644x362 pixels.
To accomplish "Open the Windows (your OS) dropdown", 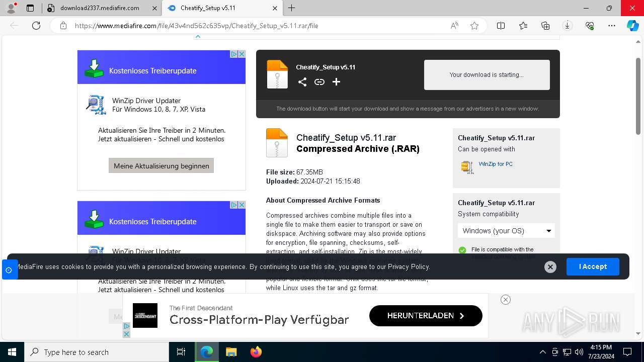I will [x=506, y=231].
